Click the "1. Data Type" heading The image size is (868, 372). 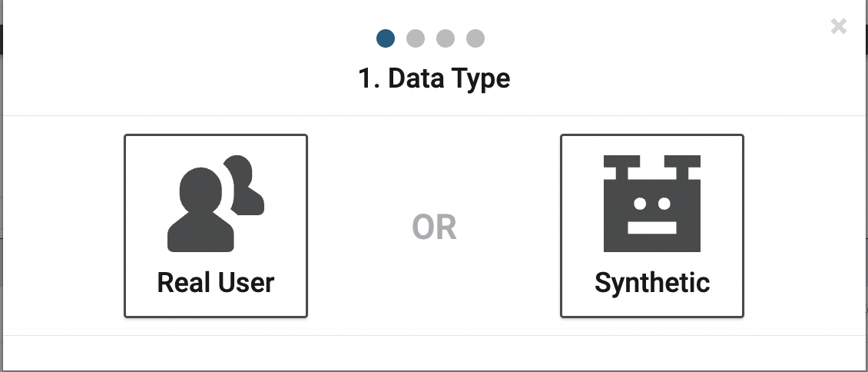coord(434,78)
